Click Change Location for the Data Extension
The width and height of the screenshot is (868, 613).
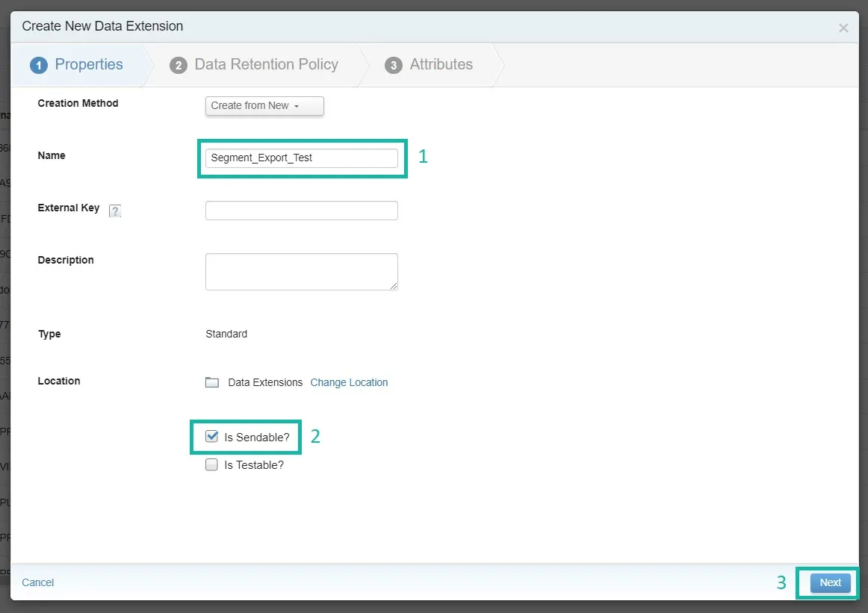349,382
